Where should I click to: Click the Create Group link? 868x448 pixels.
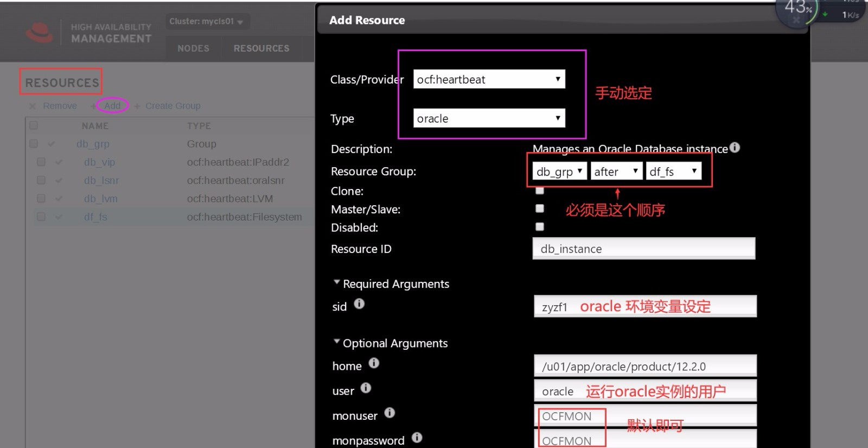tap(173, 106)
